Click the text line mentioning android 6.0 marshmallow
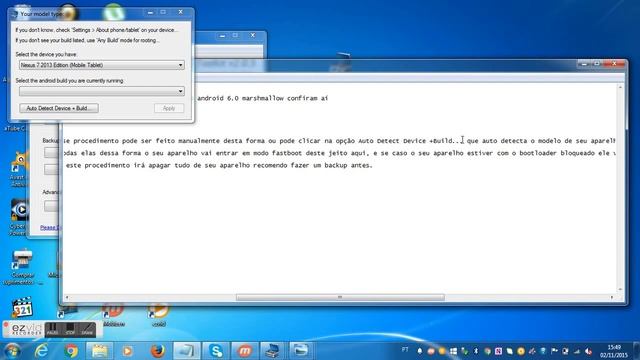This screenshot has height=360, width=640. pyautogui.click(x=262, y=98)
